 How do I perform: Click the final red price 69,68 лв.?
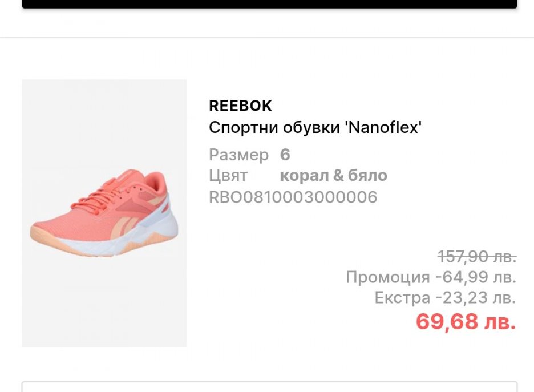tap(466, 322)
